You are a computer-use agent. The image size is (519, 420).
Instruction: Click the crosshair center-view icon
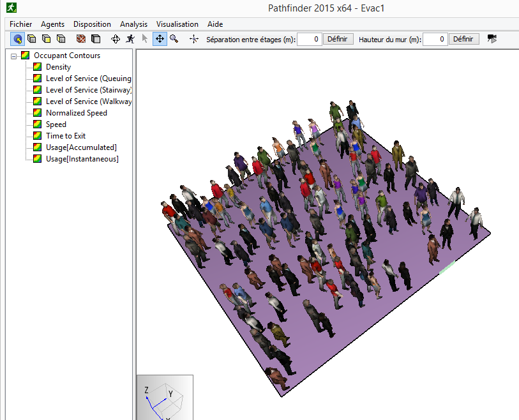click(194, 39)
